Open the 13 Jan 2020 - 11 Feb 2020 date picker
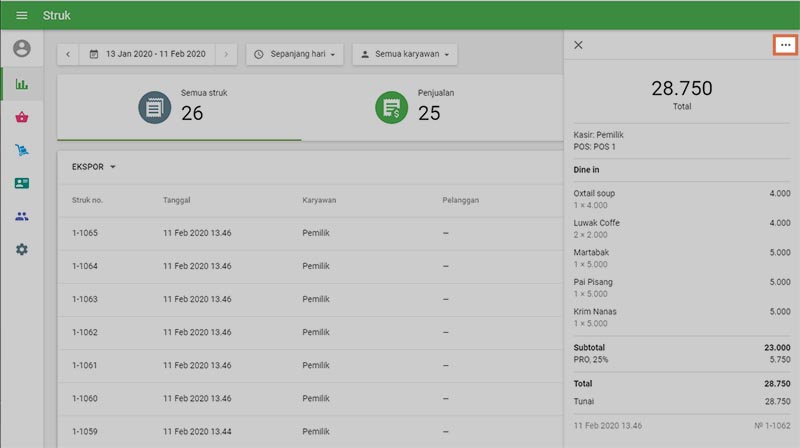Viewport: 800px width, 448px height. 147,54
